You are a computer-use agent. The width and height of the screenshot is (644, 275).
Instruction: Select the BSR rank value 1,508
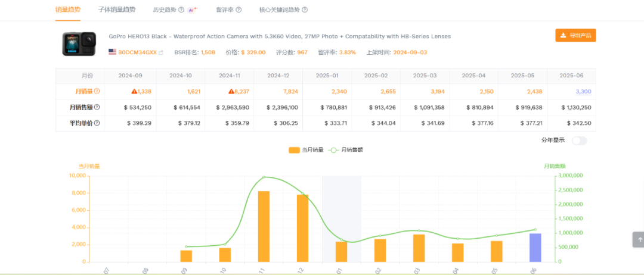click(x=208, y=52)
